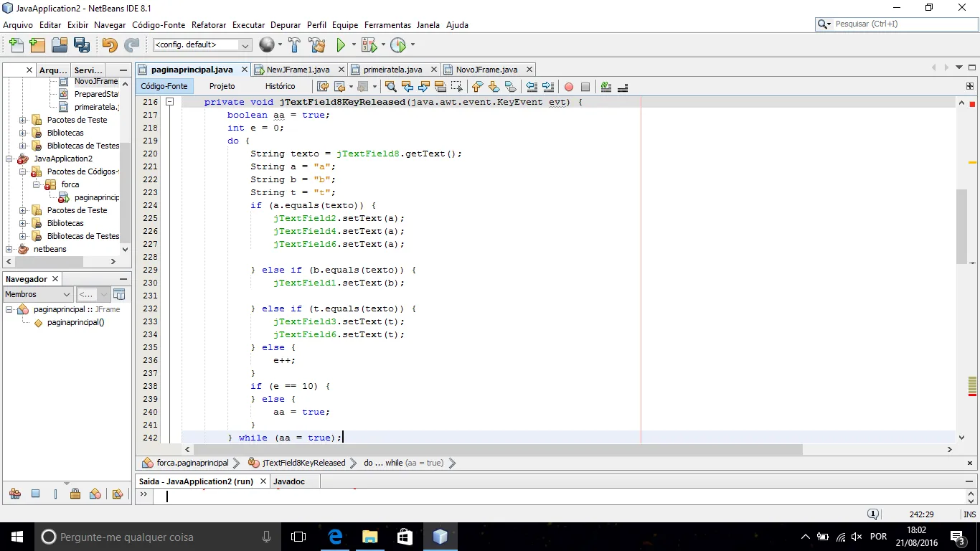The width and height of the screenshot is (980, 551).
Task: Toggle show non-public members lock filter
Action: tap(75, 494)
